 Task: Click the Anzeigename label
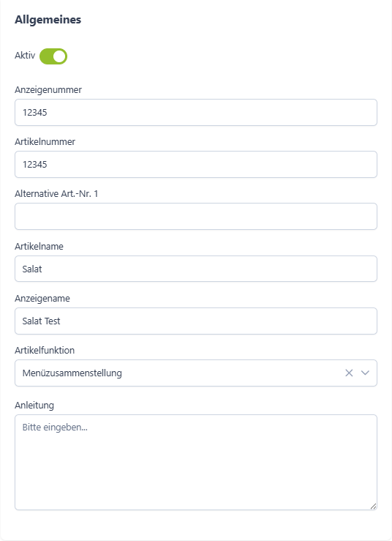click(42, 299)
